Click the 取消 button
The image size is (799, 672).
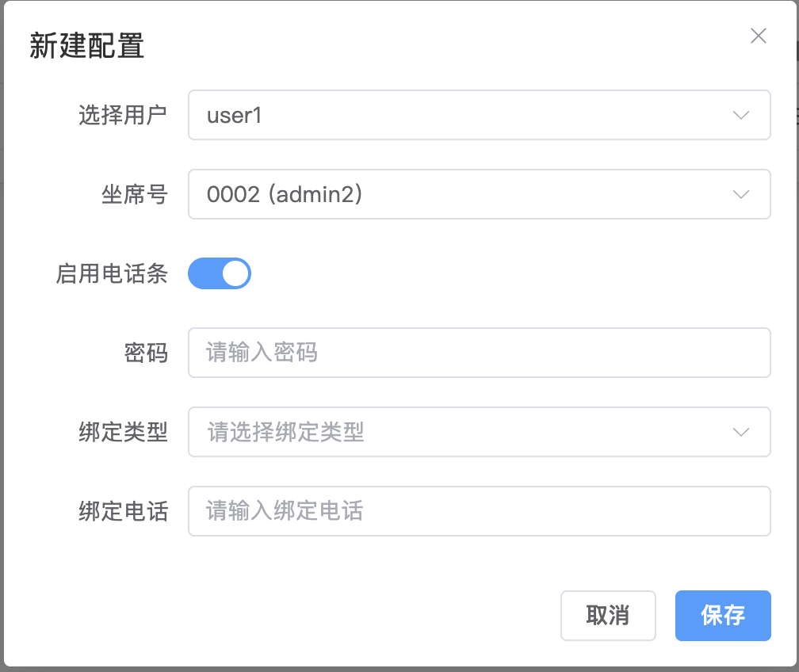[608, 615]
